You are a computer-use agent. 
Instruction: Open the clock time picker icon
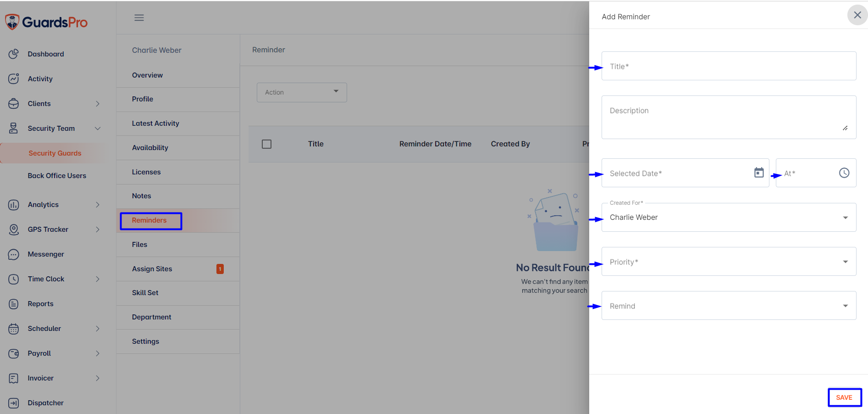click(844, 173)
